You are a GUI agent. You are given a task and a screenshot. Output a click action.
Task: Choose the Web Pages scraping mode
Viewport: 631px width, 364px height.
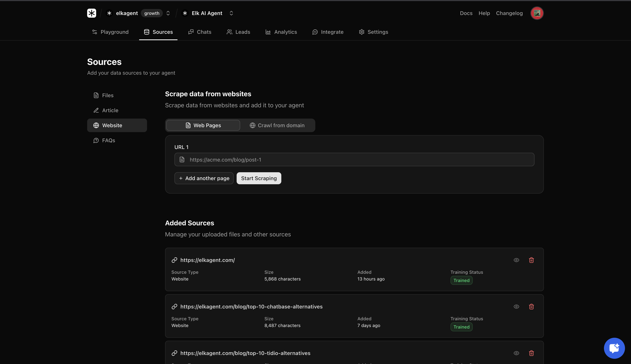(203, 125)
